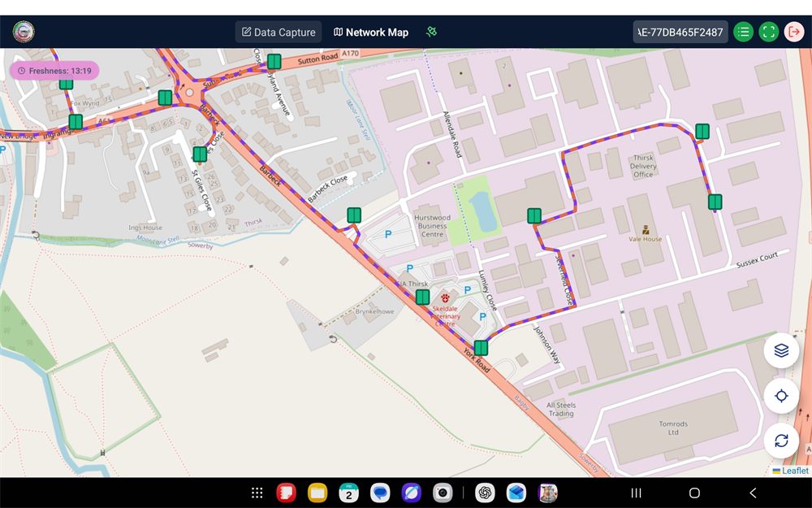The image size is (812, 508).
Task: Click the locate-me crosshair button
Action: coord(781,396)
